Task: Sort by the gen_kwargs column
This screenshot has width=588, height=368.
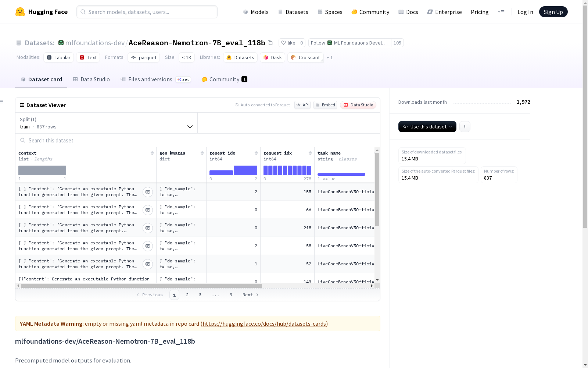Action: point(202,153)
